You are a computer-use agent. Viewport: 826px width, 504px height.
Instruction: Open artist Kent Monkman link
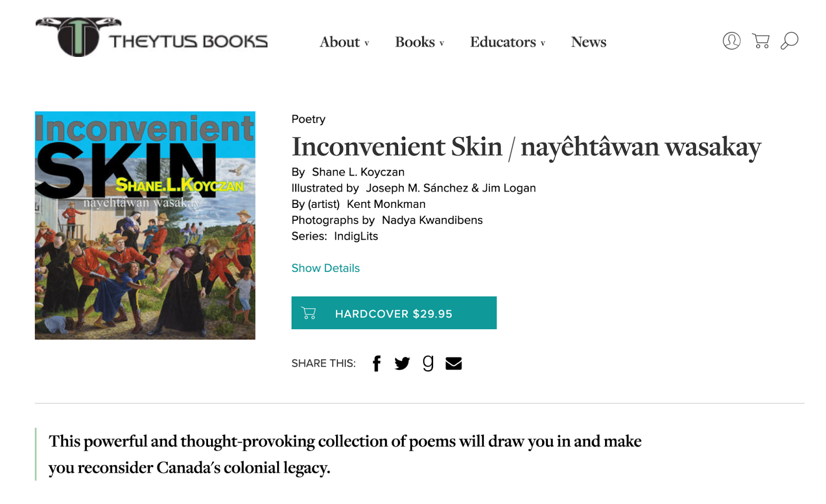(x=386, y=204)
